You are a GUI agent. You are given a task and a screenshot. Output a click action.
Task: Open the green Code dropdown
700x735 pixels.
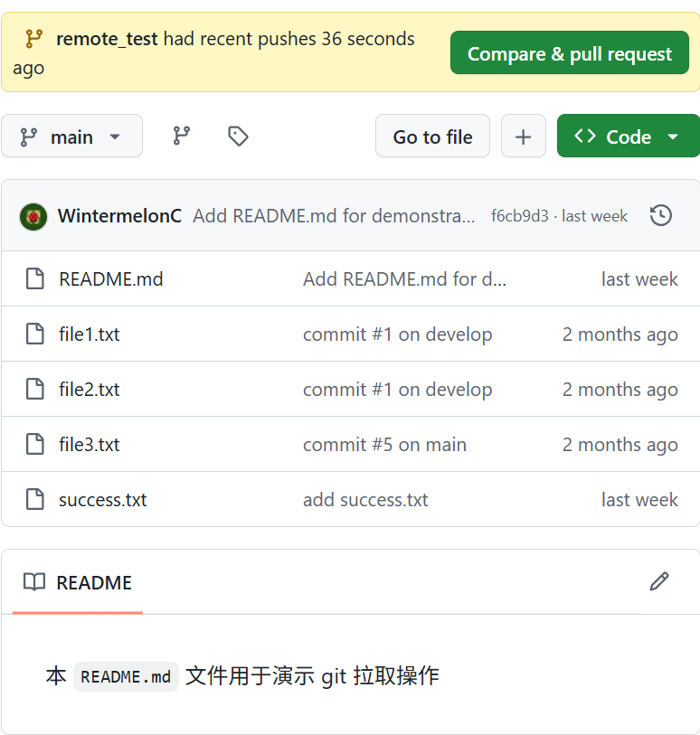click(x=628, y=137)
